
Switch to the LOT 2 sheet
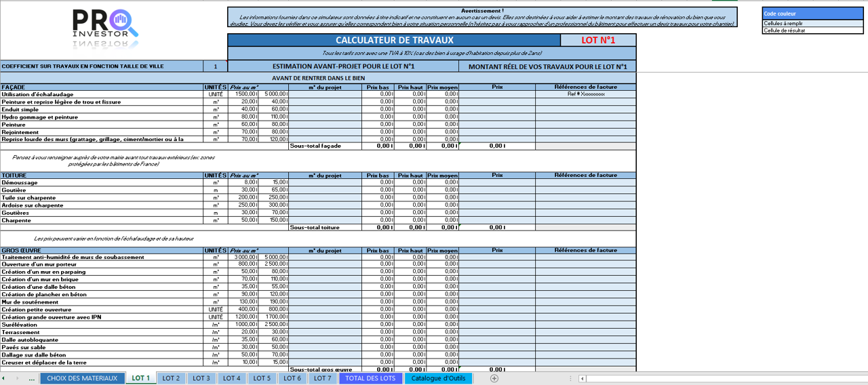tap(170, 378)
